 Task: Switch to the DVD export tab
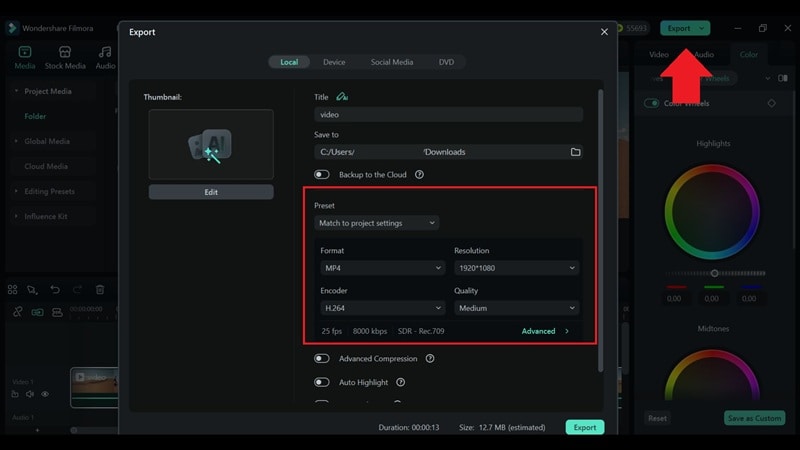pos(446,62)
